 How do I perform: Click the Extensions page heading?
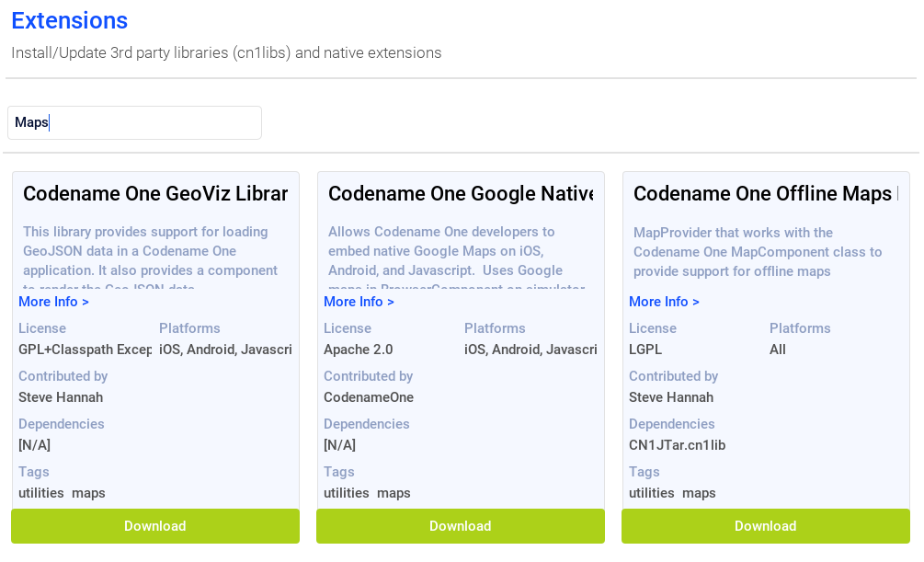pos(70,20)
